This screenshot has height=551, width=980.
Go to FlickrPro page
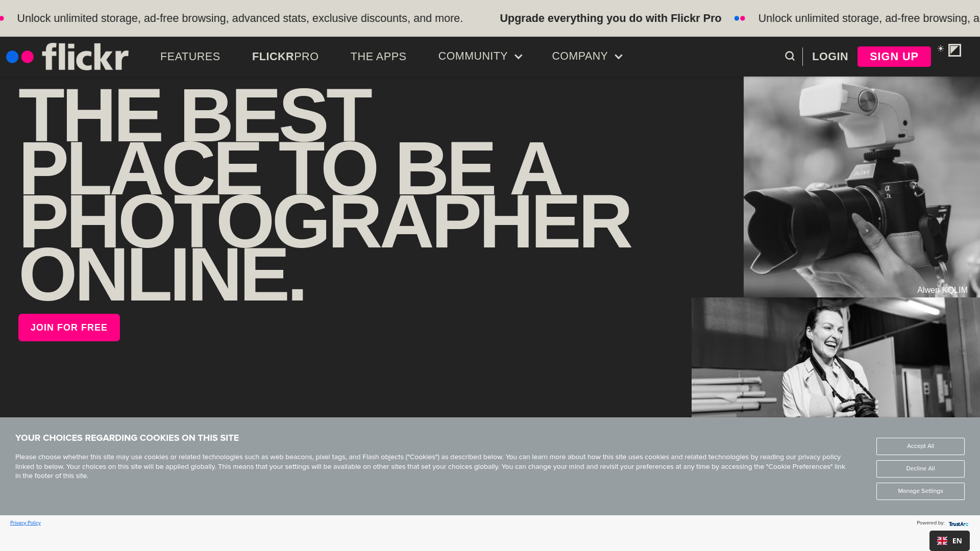pos(285,57)
